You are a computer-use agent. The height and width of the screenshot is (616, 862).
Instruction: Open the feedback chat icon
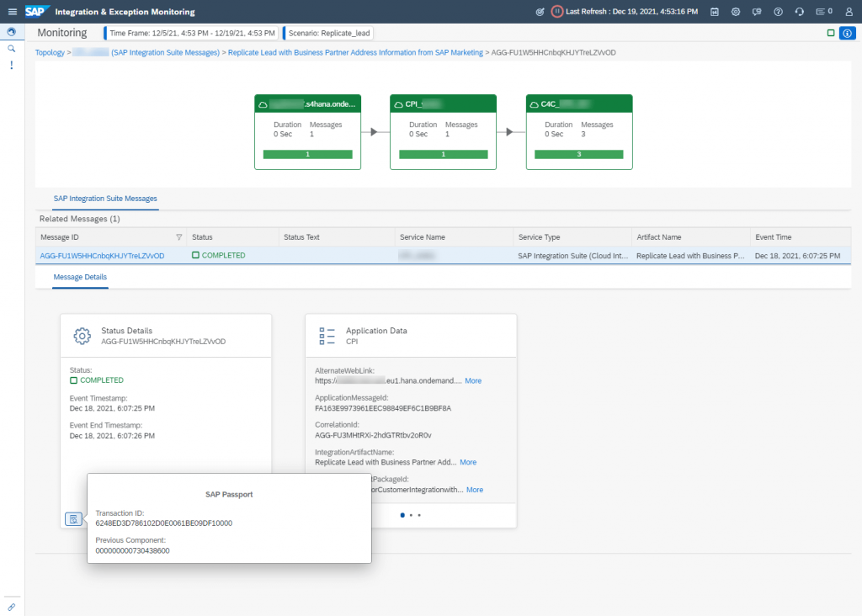point(757,12)
